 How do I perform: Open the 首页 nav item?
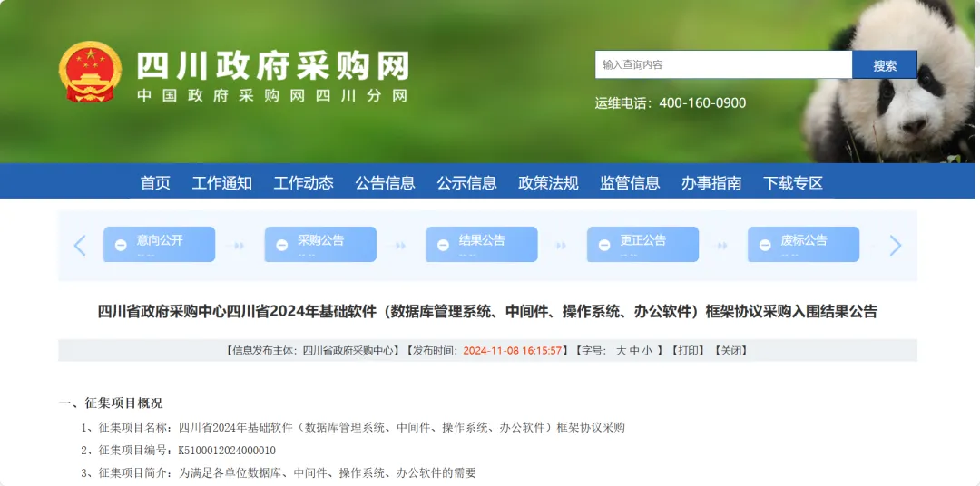click(x=155, y=182)
